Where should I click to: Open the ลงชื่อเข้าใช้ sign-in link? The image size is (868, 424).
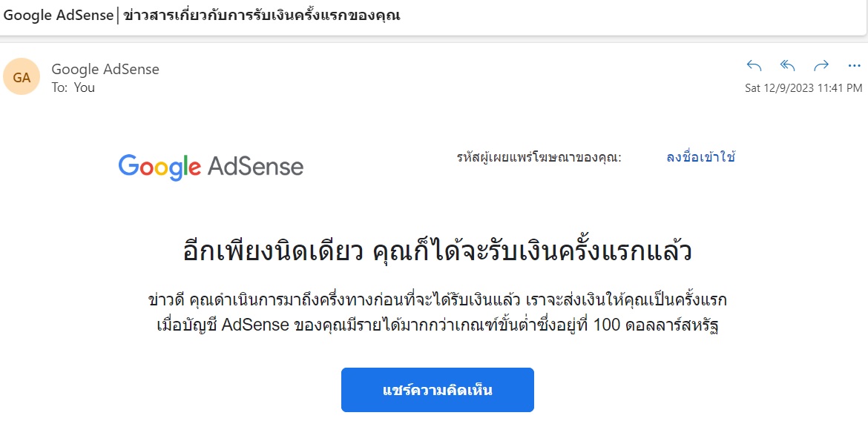pos(700,157)
